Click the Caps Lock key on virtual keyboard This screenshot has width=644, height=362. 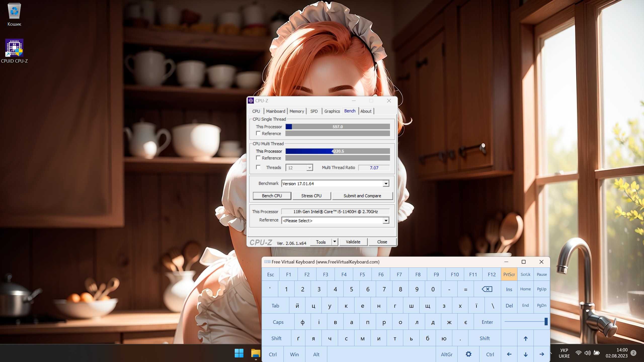pyautogui.click(x=278, y=322)
